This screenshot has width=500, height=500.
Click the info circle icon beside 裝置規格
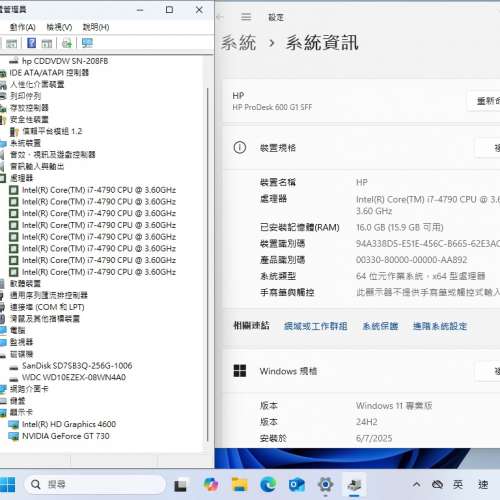click(240, 147)
